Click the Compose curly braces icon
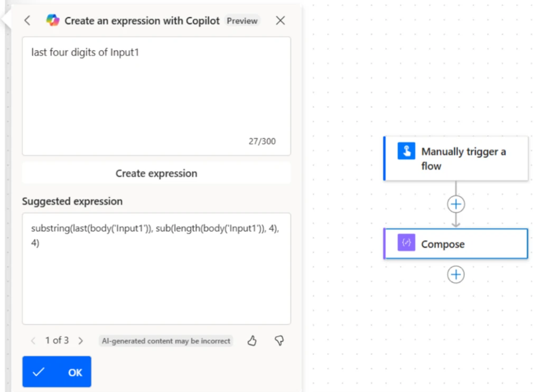 pos(406,244)
